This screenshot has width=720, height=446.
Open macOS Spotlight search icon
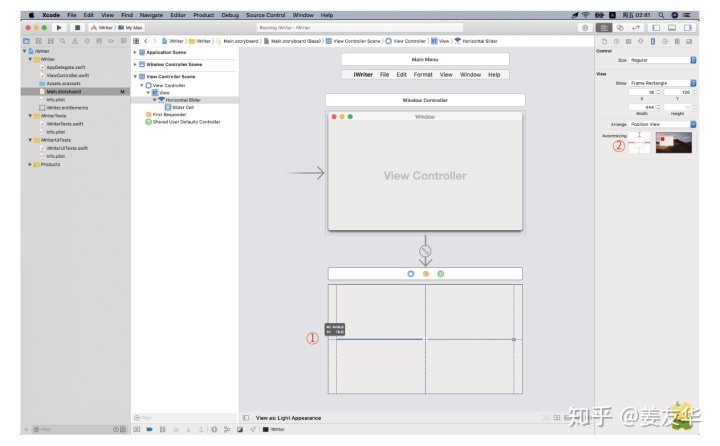pyautogui.click(x=661, y=15)
